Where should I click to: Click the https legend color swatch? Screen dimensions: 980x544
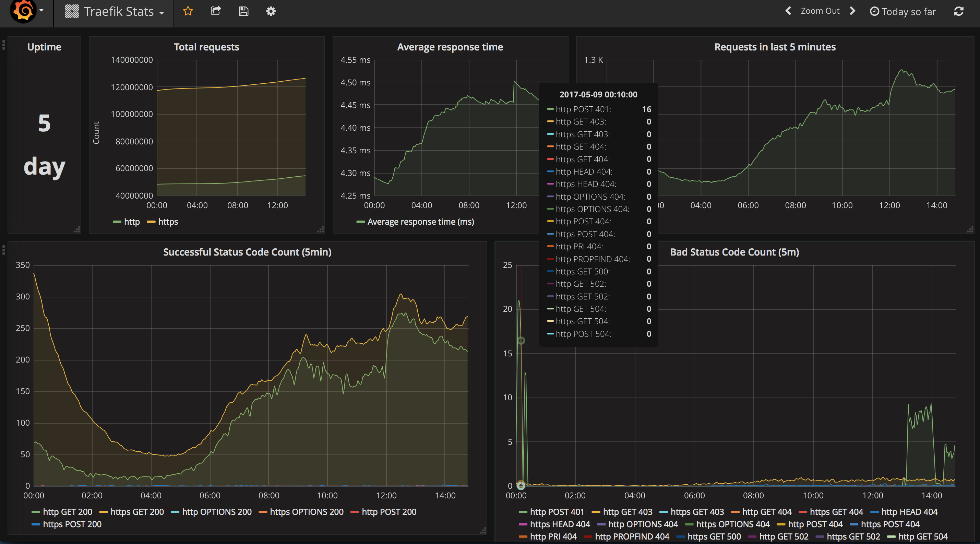(x=151, y=222)
